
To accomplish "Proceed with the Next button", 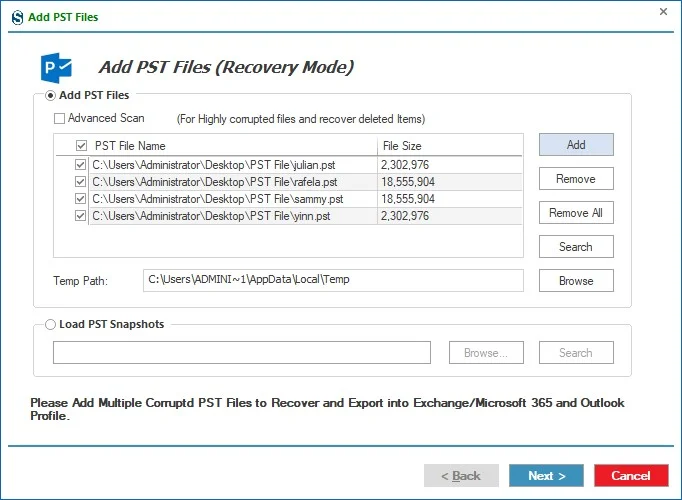I will [x=546, y=476].
